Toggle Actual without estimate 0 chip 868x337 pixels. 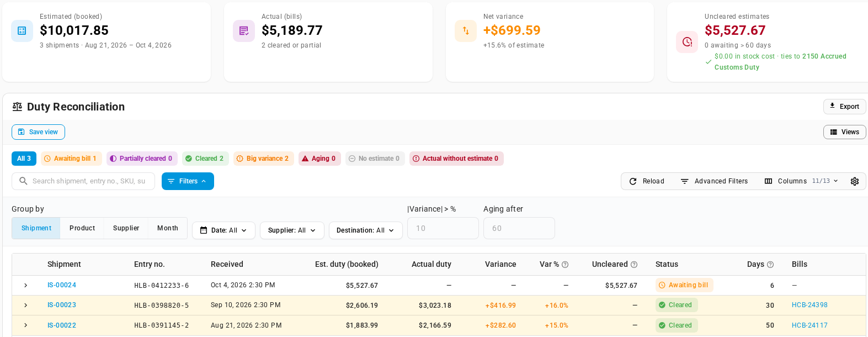point(456,159)
